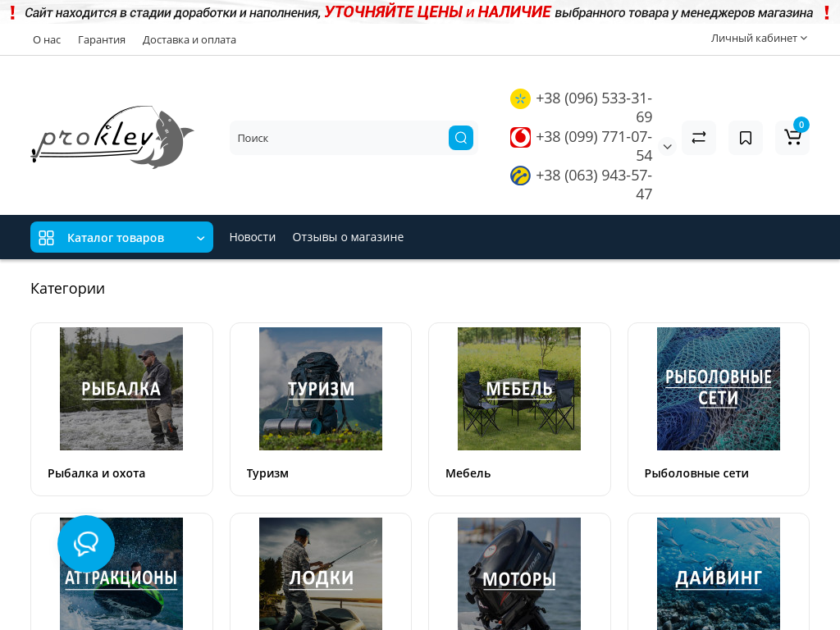This screenshot has width=840, height=630.
Task: Call +38 (099) 771-07-54 number
Action: [594, 146]
